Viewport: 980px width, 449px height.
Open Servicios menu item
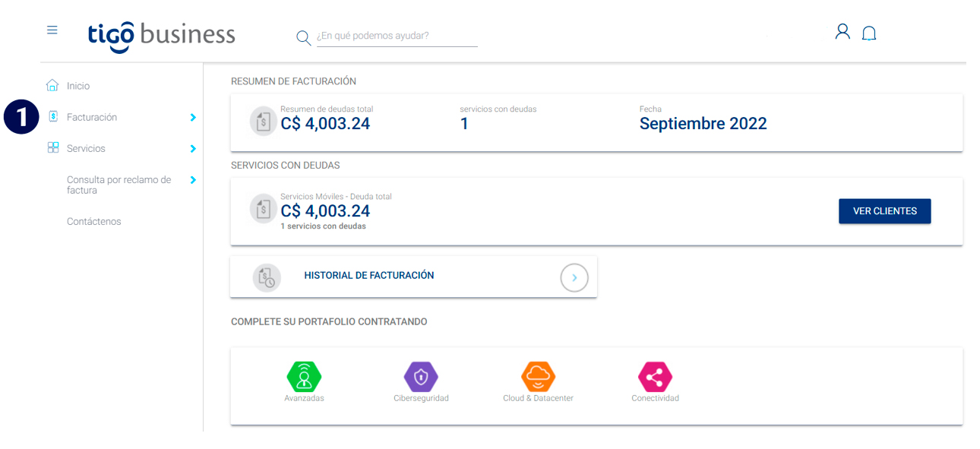[x=86, y=148]
